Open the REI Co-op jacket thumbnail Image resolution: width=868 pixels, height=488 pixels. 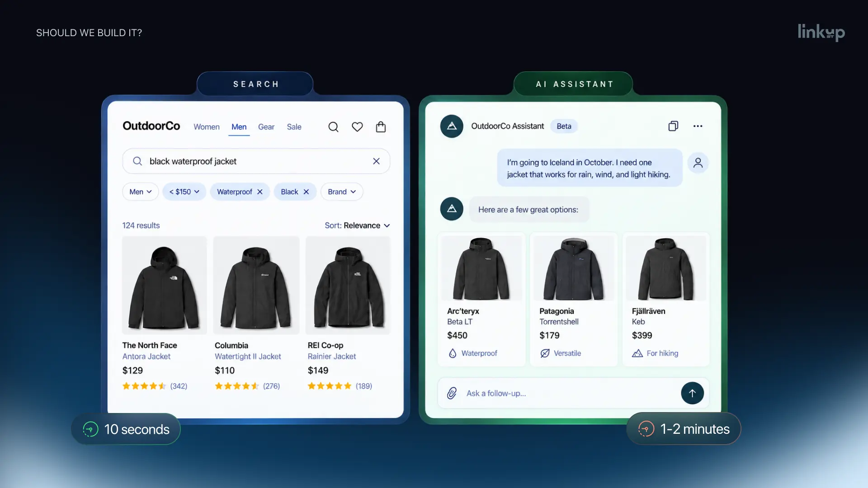(348, 285)
